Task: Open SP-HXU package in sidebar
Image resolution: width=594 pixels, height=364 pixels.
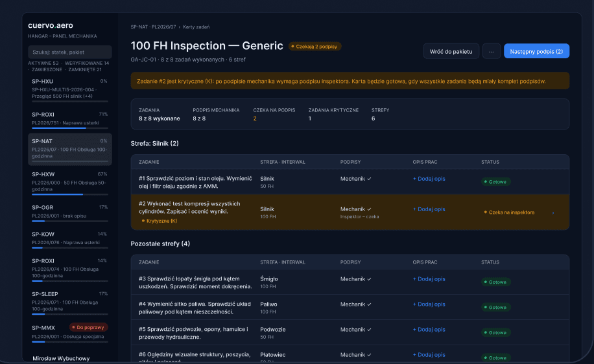Action: tap(69, 90)
